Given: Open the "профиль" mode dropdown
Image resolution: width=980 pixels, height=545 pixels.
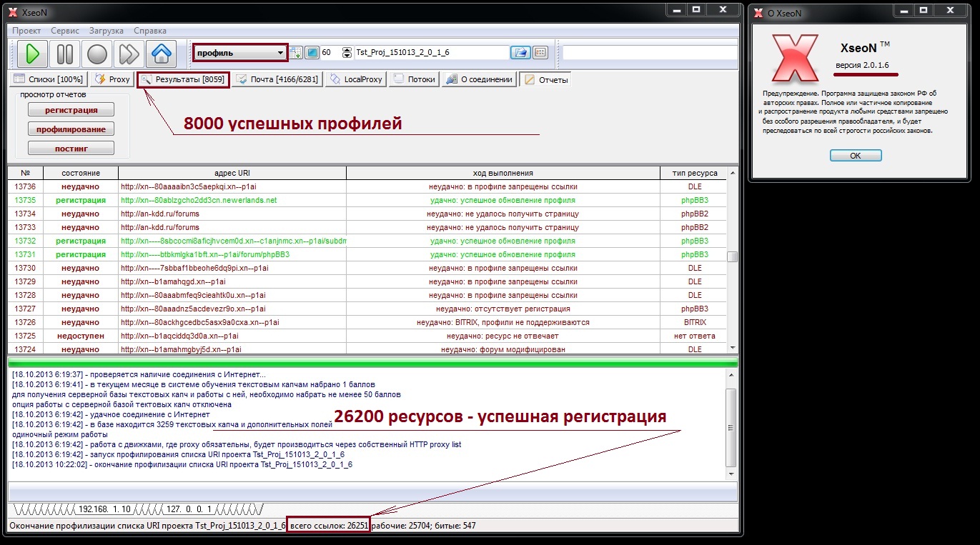Looking at the screenshot, I should point(240,53).
